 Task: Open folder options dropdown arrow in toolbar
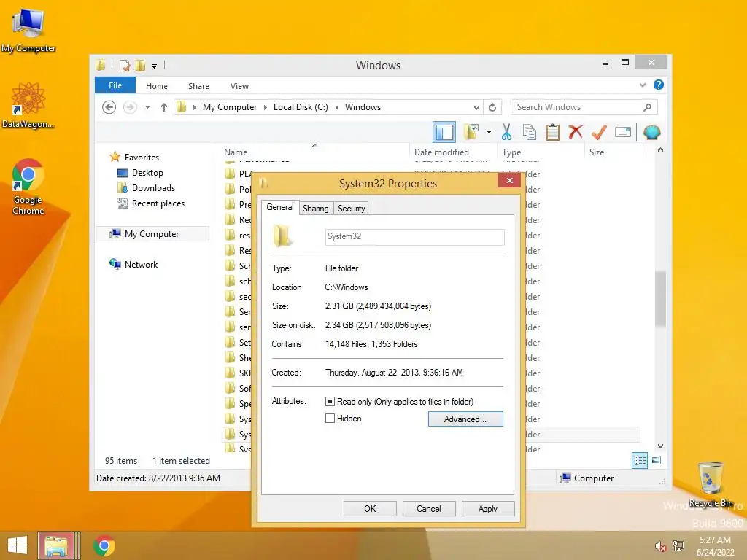click(x=489, y=132)
